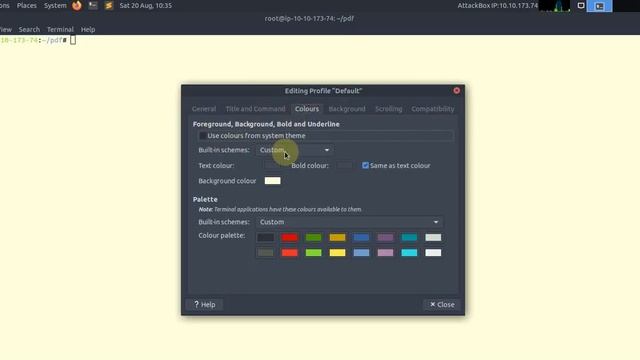Pick the Bold colour swatch

coord(345,165)
